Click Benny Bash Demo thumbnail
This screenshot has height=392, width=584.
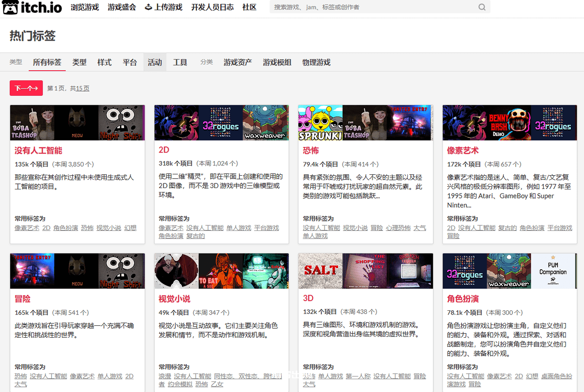[509, 122]
